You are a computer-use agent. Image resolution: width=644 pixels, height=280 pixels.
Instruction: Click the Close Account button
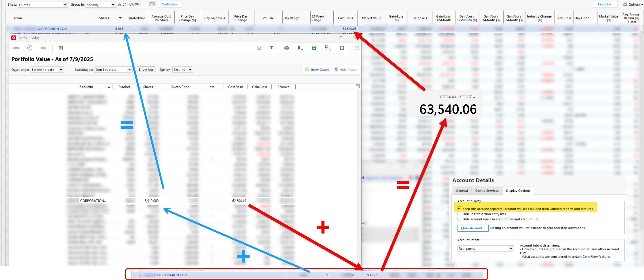[473, 228]
